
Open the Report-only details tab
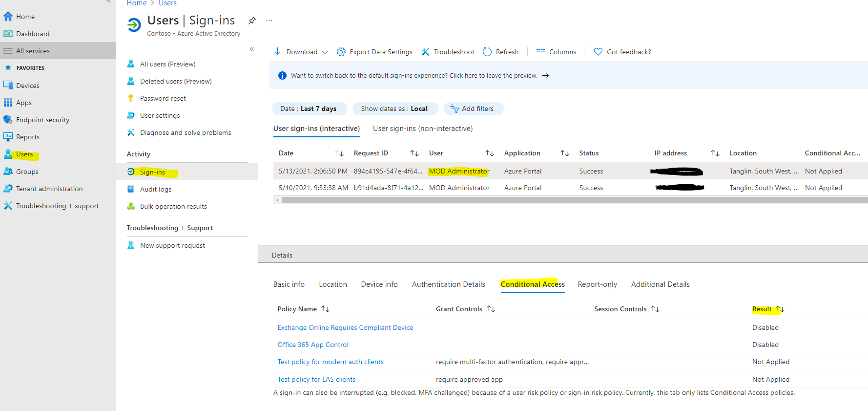[598, 284]
